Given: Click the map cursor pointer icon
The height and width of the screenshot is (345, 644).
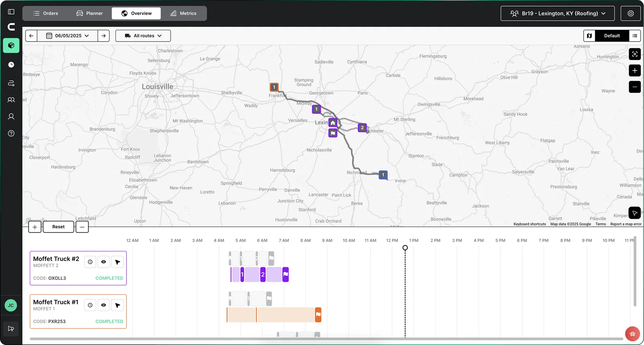Looking at the screenshot, I should point(635,213).
